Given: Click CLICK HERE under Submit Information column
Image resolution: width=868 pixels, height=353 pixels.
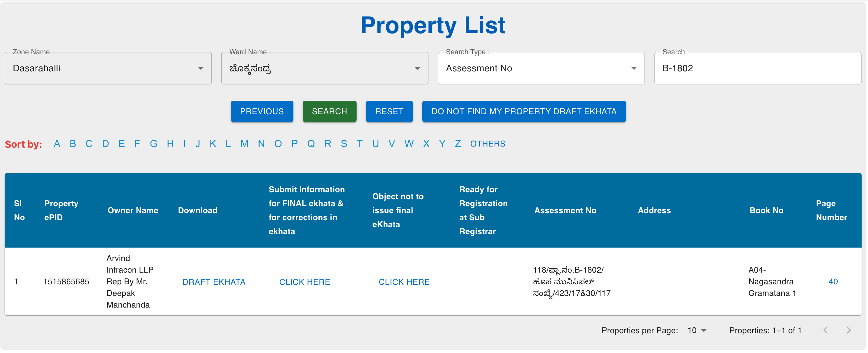Looking at the screenshot, I should tap(304, 282).
